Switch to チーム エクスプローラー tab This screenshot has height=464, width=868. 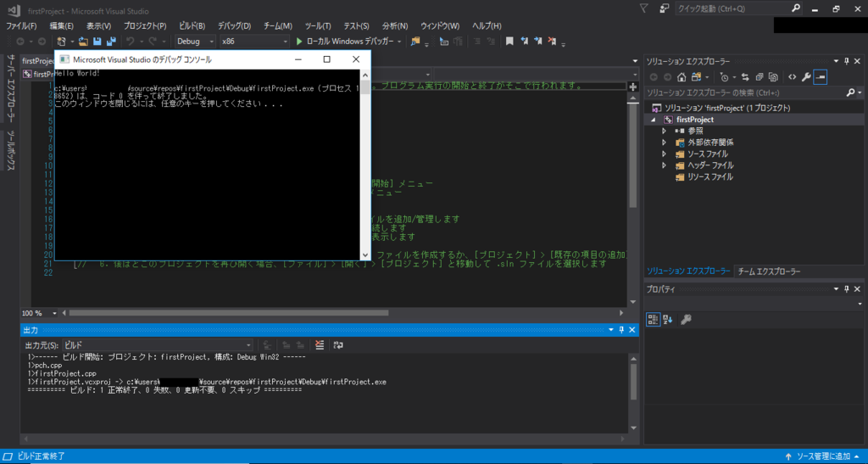tap(769, 271)
